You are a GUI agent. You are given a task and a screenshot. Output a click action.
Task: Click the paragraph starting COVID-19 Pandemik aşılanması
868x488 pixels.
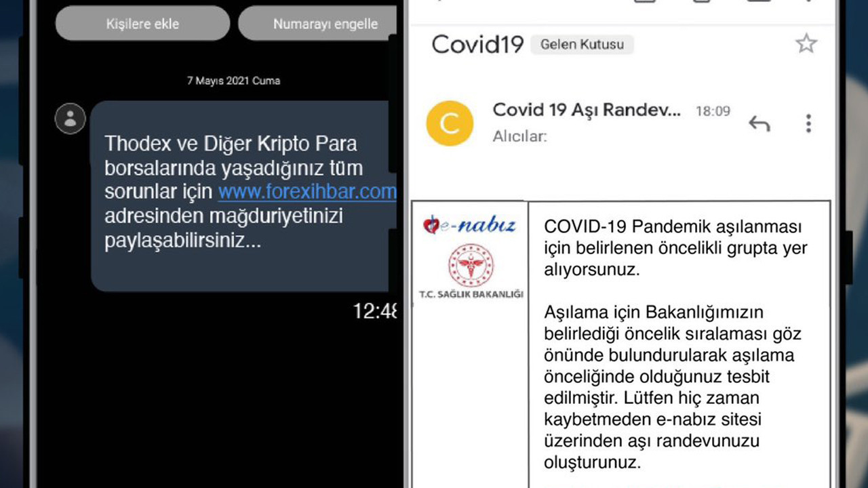point(675,247)
